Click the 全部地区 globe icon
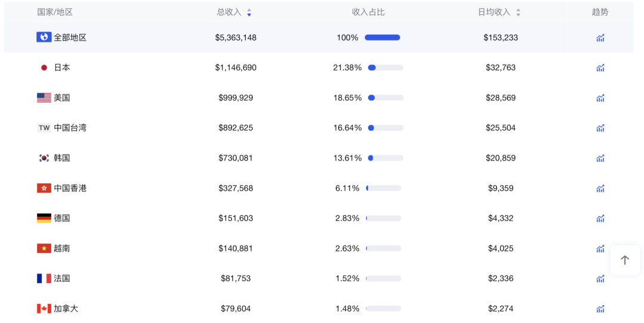 (44, 37)
